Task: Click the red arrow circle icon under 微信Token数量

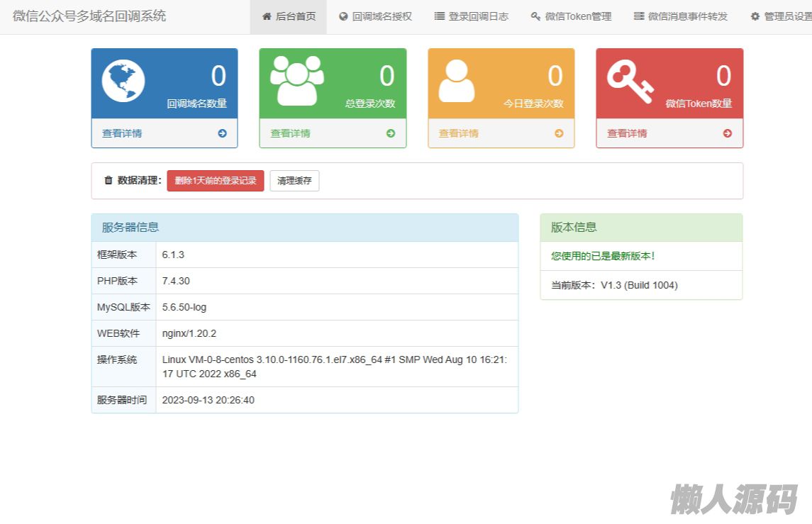Action: pos(727,133)
